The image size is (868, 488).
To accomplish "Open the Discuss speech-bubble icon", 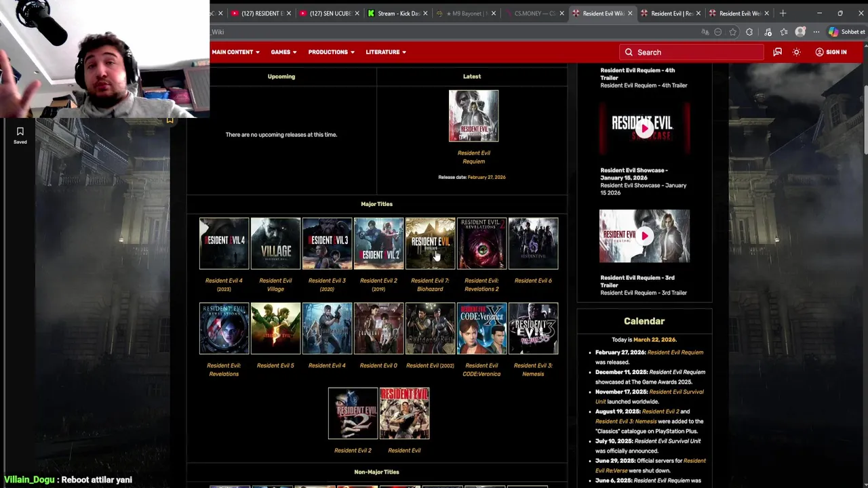I will 778,52.
